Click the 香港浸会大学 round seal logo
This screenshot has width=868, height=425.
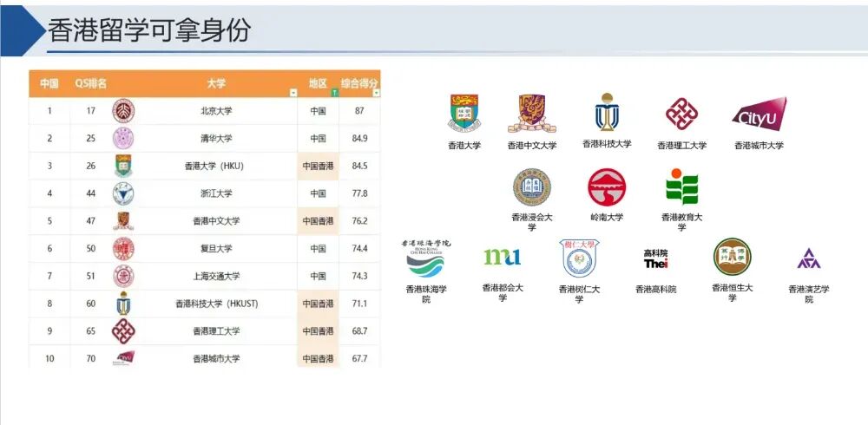tap(531, 187)
